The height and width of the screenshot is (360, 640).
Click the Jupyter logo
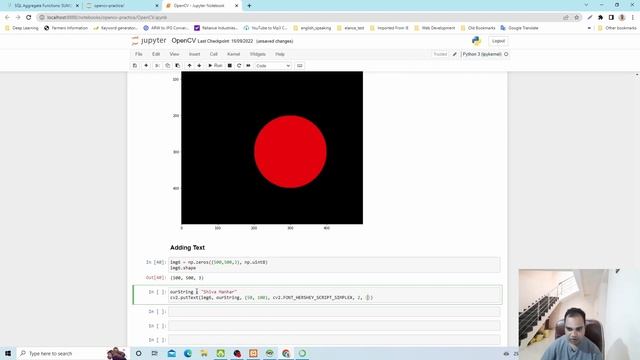click(149, 41)
